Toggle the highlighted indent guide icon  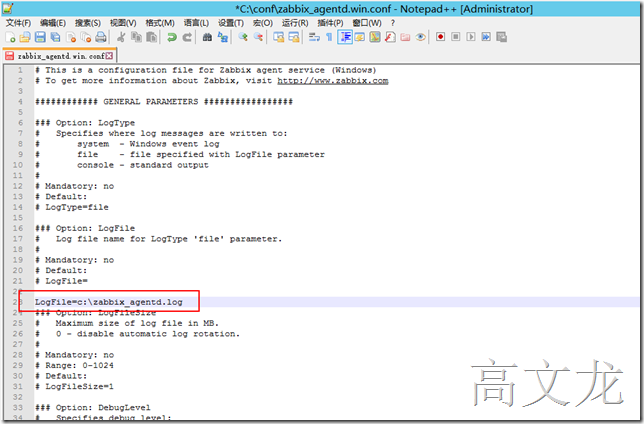345,37
